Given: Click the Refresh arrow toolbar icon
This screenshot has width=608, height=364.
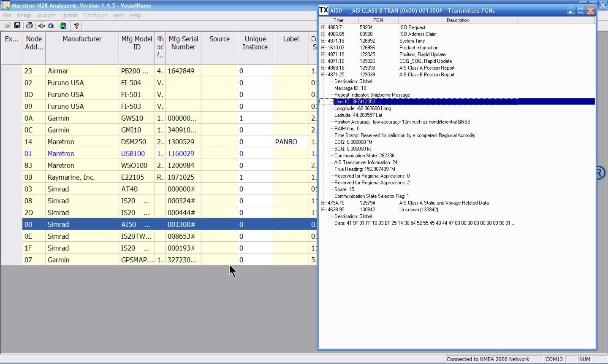Looking at the screenshot, I should 51,26.
